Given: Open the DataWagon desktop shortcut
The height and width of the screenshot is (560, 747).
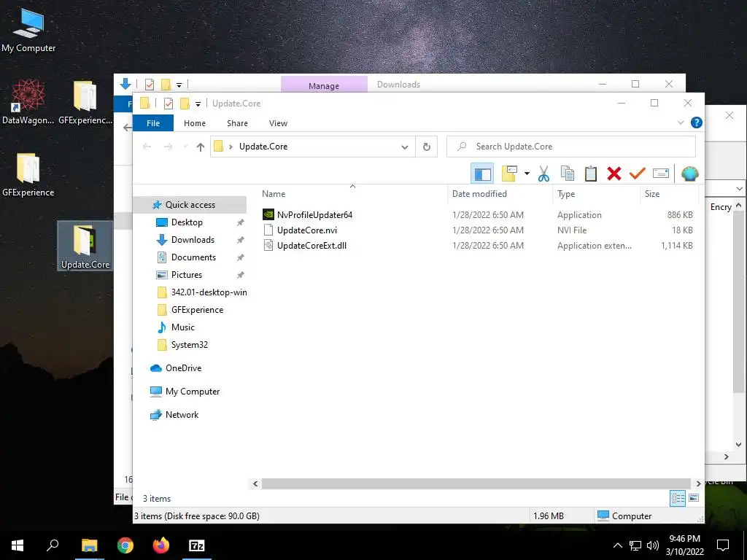Looking at the screenshot, I should click(28, 102).
